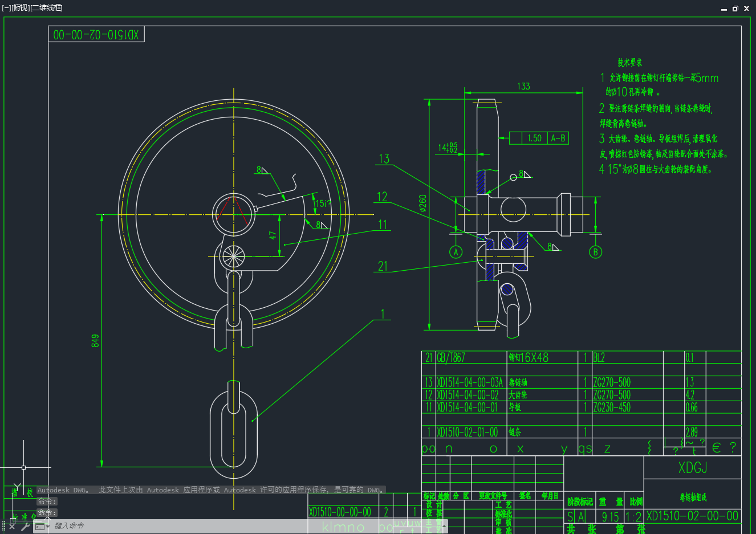Select the 1.50 tolerance frame value
Image resolution: width=756 pixels, height=534 pixels.
[534, 138]
